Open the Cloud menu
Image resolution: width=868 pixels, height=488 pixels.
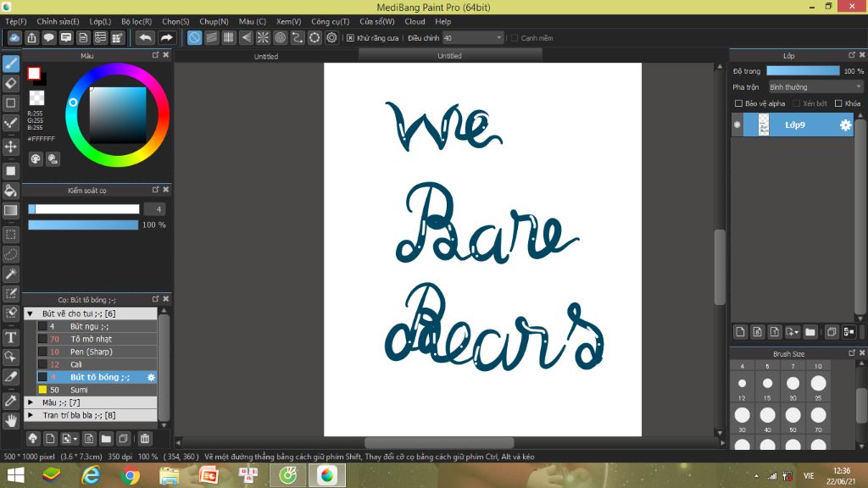coord(415,21)
